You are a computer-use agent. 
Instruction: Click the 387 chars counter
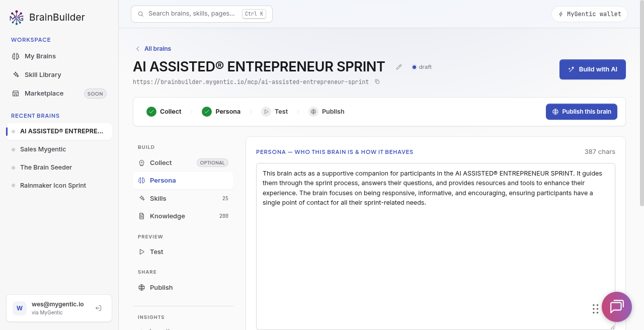tap(600, 152)
